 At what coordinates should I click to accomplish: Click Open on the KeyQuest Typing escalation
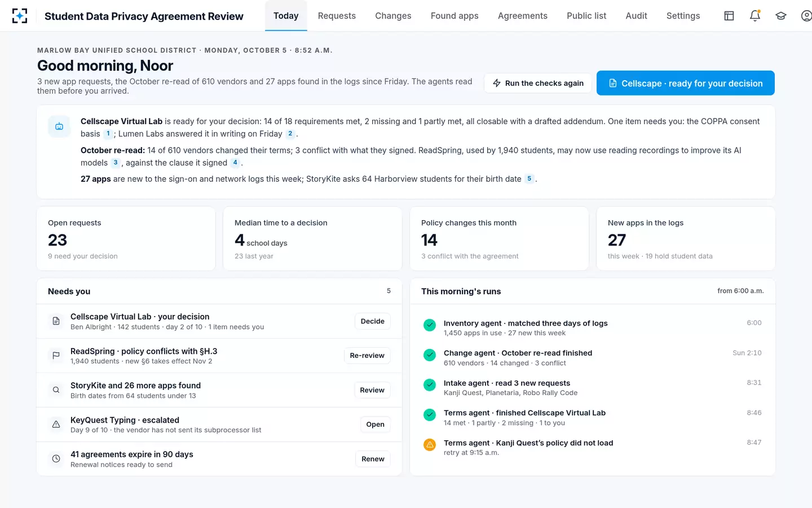click(375, 424)
